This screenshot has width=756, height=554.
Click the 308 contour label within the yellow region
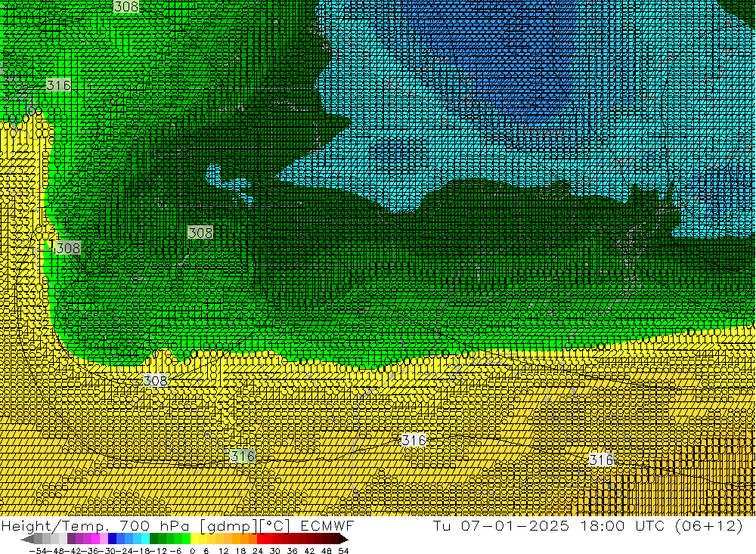[x=155, y=380]
